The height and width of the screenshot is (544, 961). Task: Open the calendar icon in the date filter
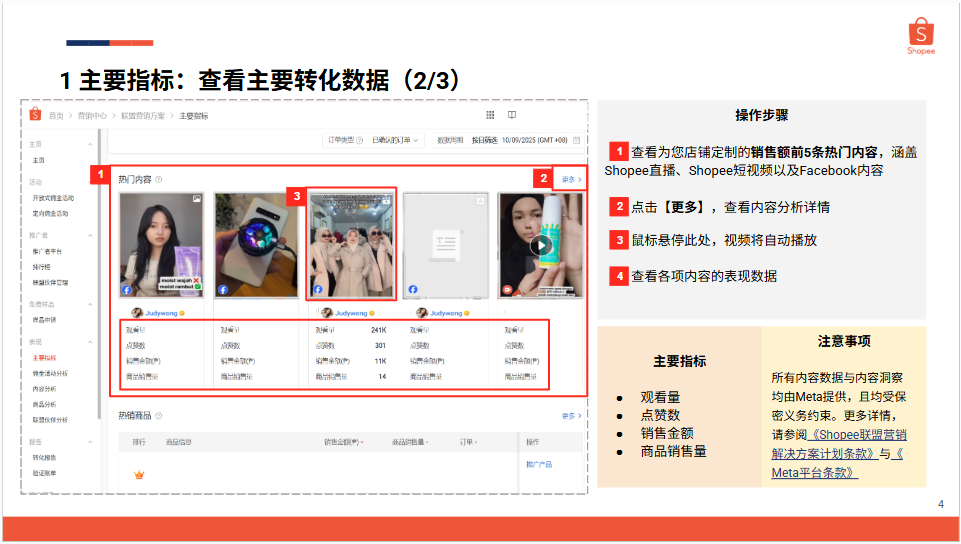coord(576,140)
